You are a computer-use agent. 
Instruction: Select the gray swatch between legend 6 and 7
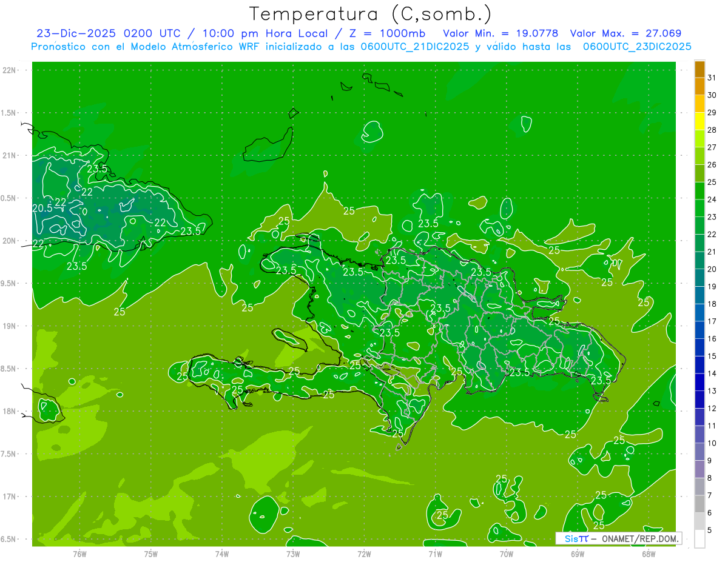point(699,504)
